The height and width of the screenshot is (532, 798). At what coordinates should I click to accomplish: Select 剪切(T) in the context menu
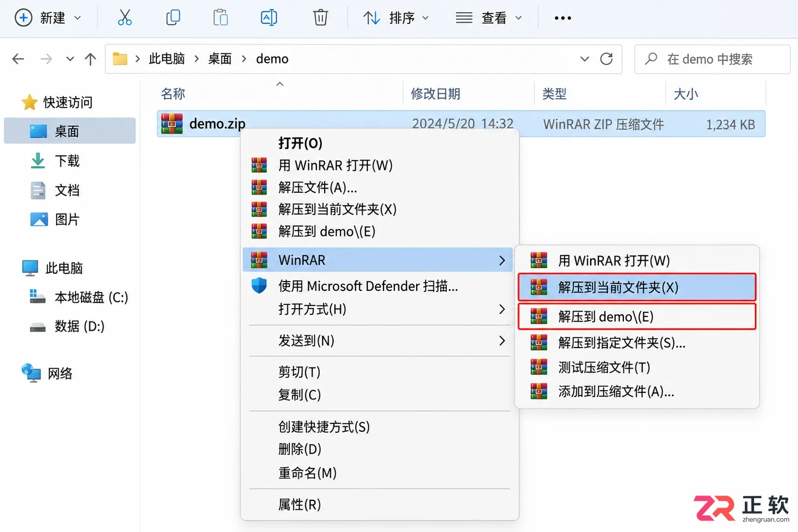(299, 372)
